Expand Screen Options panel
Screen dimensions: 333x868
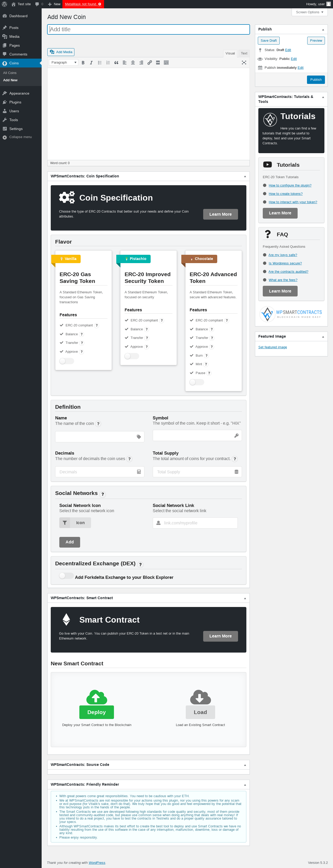click(309, 12)
